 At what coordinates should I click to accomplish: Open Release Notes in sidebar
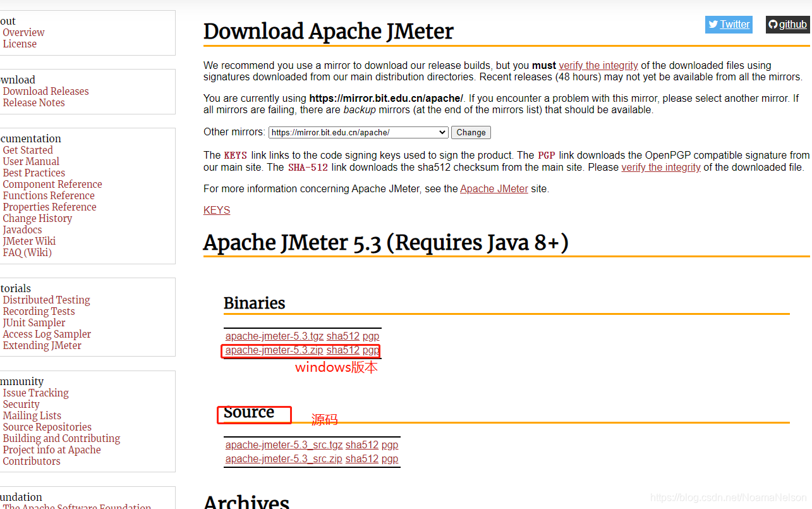point(33,102)
